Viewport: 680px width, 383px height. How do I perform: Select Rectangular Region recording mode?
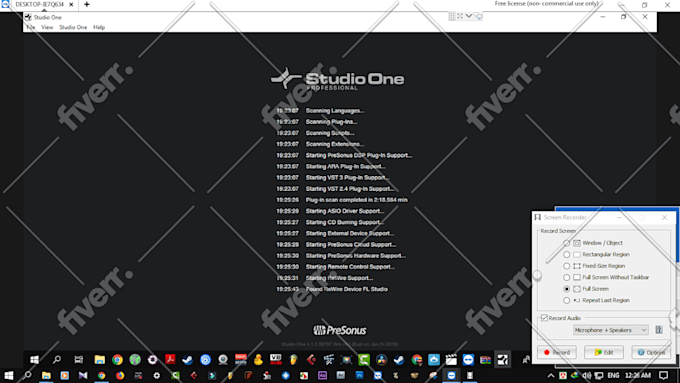[566, 255]
